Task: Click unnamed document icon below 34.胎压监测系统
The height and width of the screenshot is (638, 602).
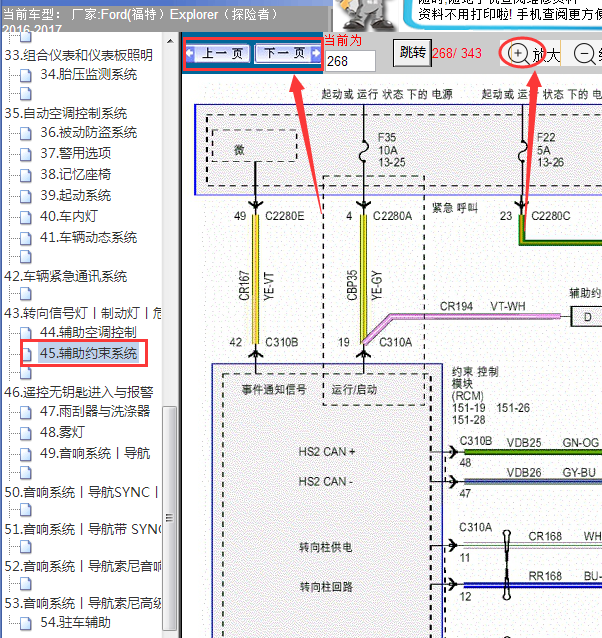Action: [x=26, y=94]
